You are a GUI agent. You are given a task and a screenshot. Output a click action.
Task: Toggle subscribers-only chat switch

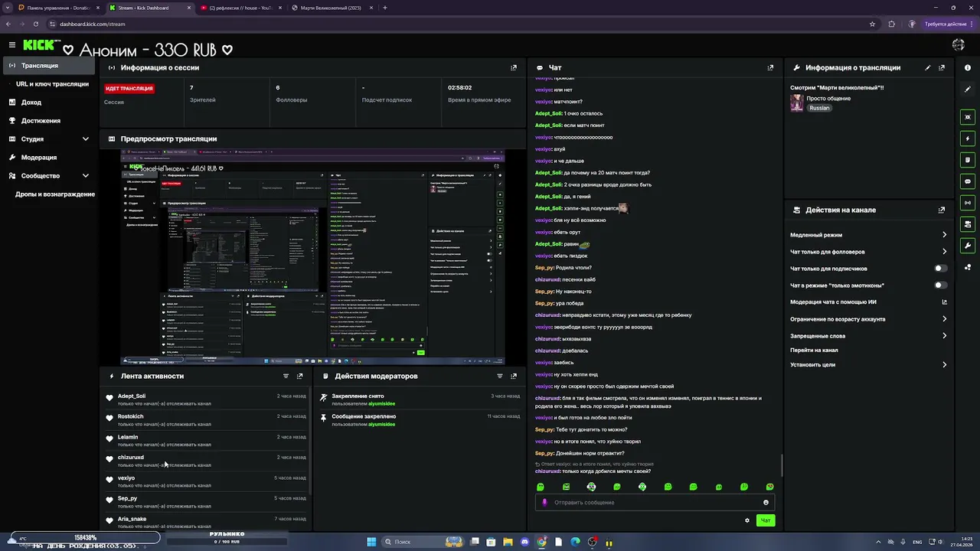tap(941, 269)
